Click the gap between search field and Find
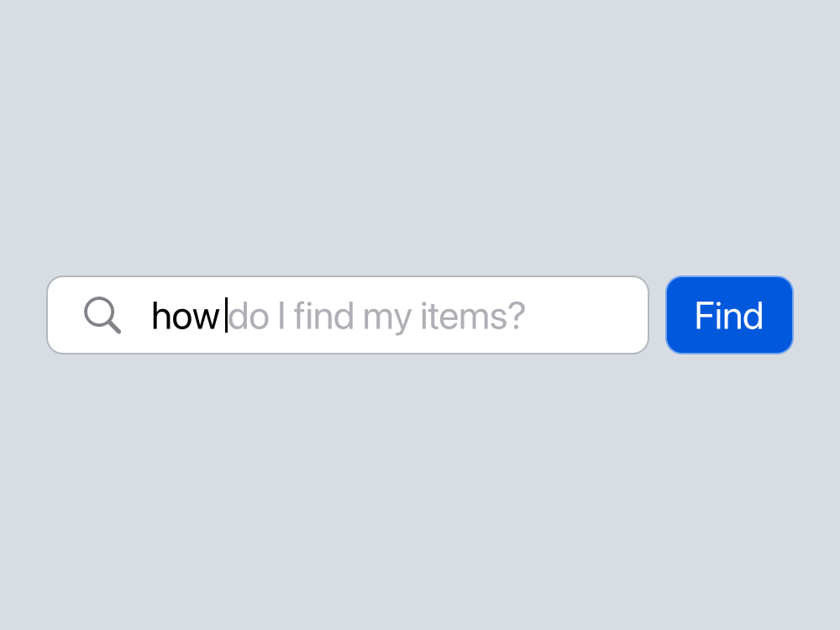 [x=658, y=315]
